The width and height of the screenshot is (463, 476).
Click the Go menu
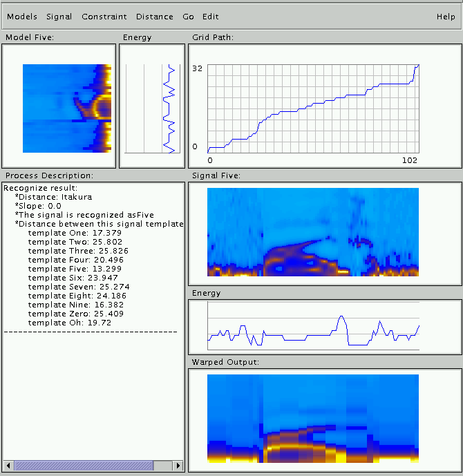point(189,17)
